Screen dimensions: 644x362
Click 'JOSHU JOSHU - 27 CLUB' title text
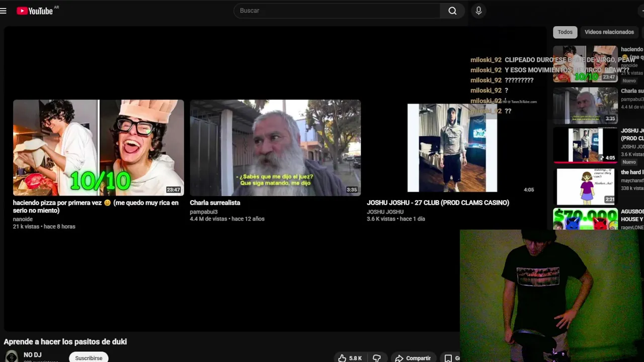(438, 203)
